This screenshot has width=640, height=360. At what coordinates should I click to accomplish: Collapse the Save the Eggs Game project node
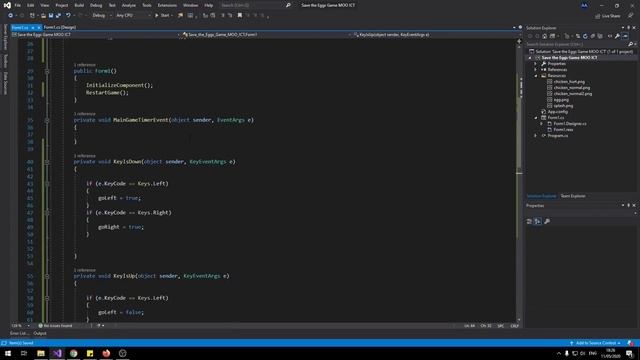click(x=530, y=58)
